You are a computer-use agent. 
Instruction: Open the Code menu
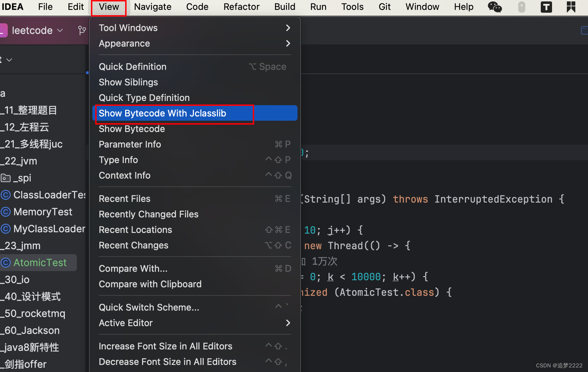pyautogui.click(x=197, y=7)
